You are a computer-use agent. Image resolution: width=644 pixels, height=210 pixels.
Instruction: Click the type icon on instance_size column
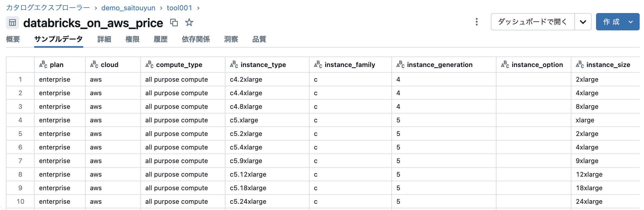pyautogui.click(x=580, y=65)
